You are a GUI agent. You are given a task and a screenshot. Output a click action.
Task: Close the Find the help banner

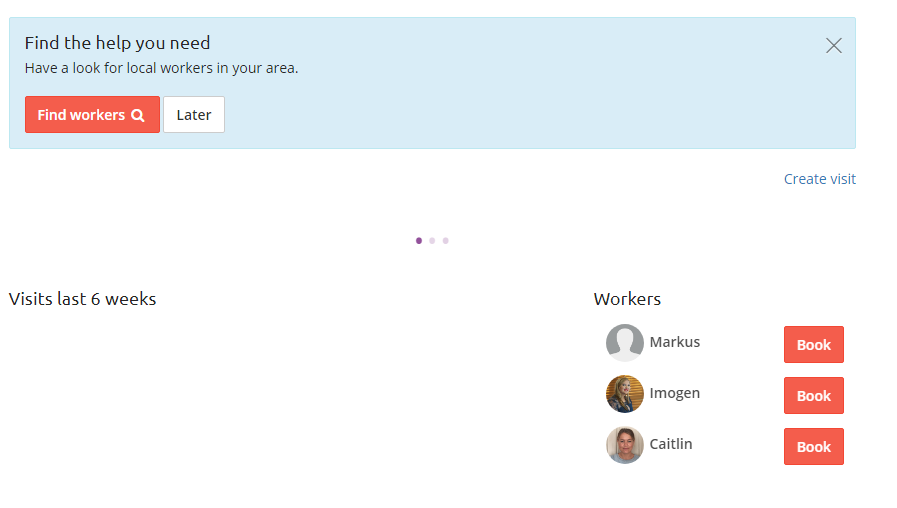(x=834, y=45)
